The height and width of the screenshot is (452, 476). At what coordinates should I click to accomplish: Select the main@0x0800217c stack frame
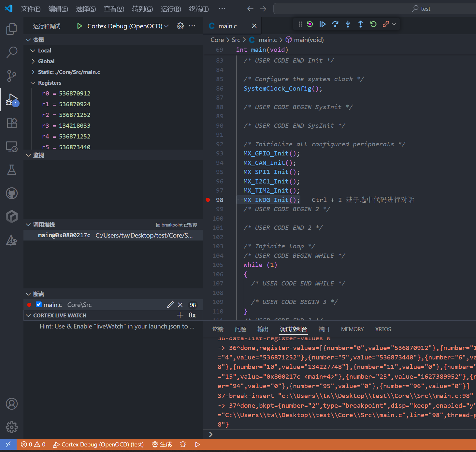coord(113,235)
